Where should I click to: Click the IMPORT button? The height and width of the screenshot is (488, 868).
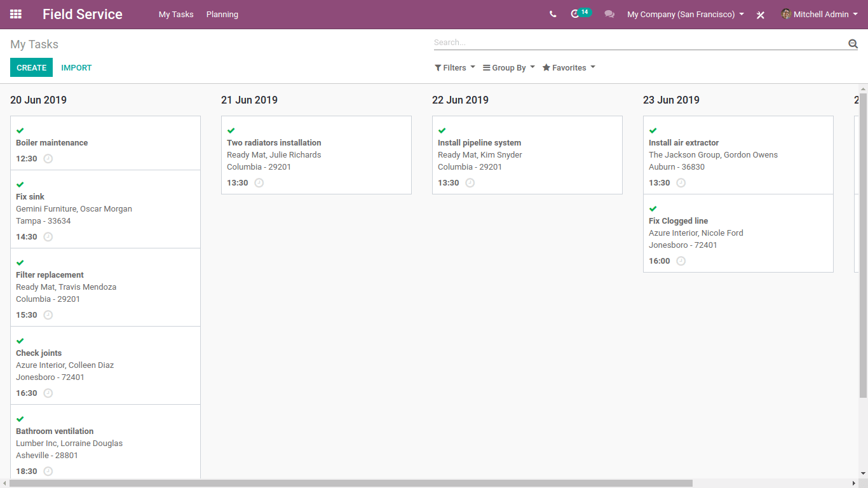coord(76,68)
